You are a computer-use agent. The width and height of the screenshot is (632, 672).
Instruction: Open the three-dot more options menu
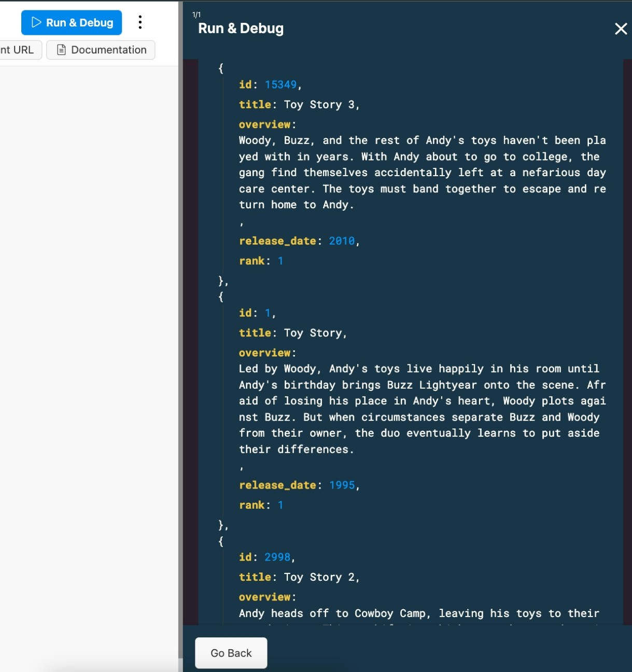click(x=140, y=22)
